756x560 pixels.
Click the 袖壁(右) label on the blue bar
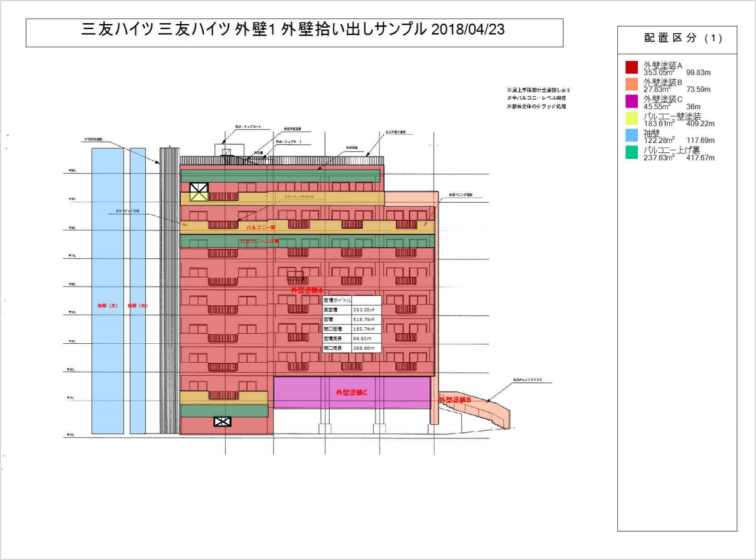(138, 306)
